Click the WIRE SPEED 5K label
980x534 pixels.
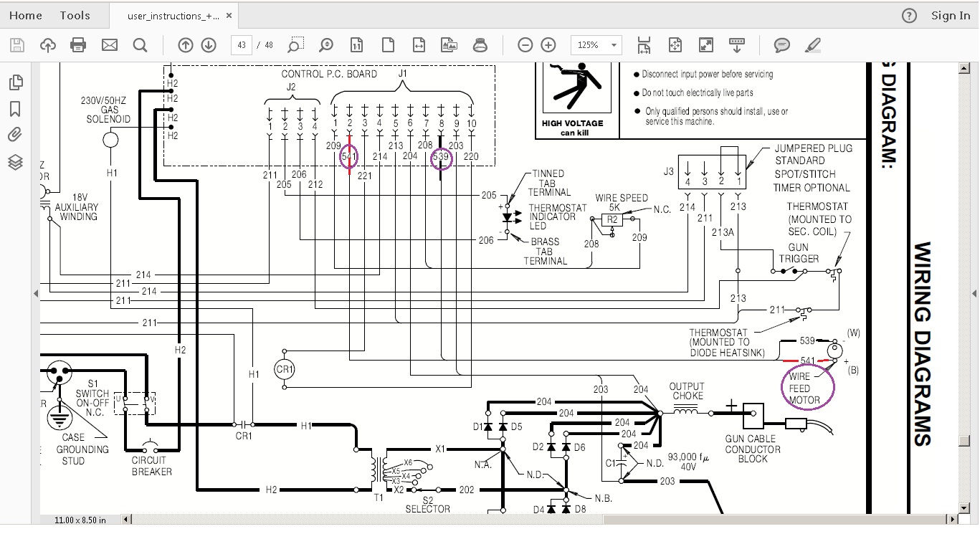(x=621, y=202)
